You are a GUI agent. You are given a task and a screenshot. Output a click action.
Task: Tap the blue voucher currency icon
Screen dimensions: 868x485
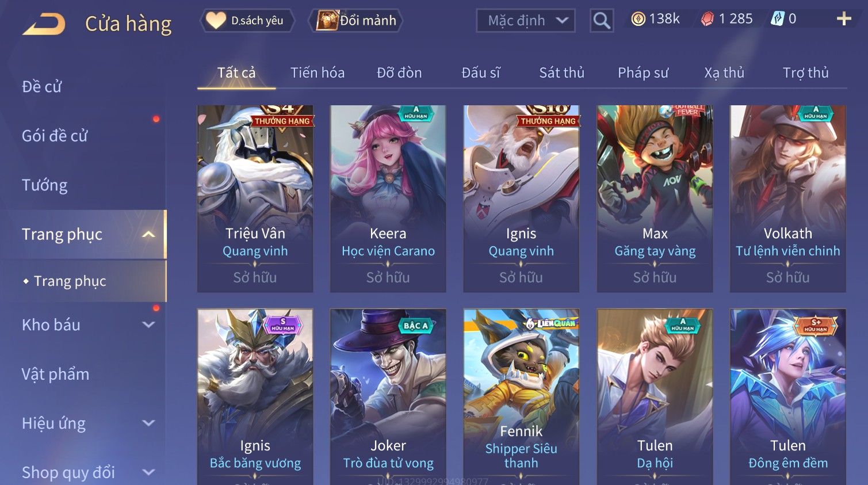pyautogui.click(x=777, y=19)
